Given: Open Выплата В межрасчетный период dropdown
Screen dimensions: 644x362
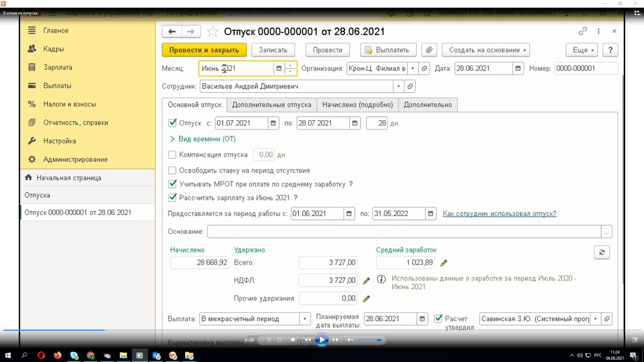Looking at the screenshot, I should (x=305, y=319).
